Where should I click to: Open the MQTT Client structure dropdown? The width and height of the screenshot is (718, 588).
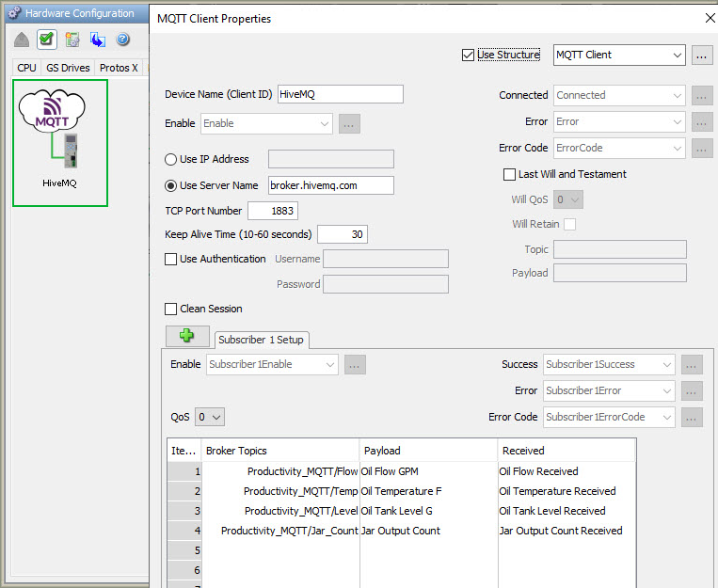pyautogui.click(x=619, y=55)
